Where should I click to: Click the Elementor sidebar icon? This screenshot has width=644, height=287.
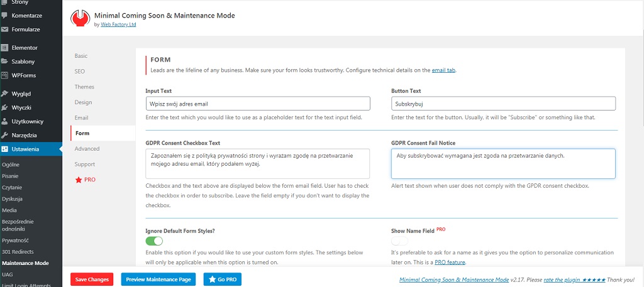[4, 48]
